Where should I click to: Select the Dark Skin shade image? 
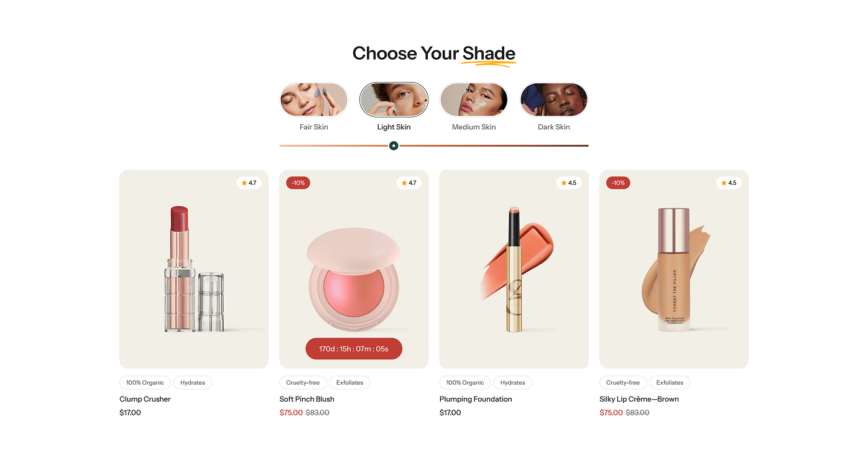[553, 99]
